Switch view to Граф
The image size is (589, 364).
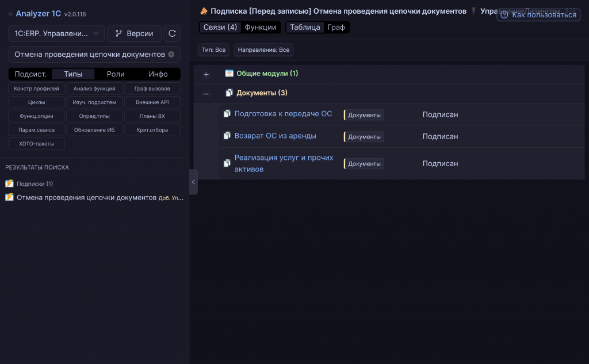click(336, 28)
